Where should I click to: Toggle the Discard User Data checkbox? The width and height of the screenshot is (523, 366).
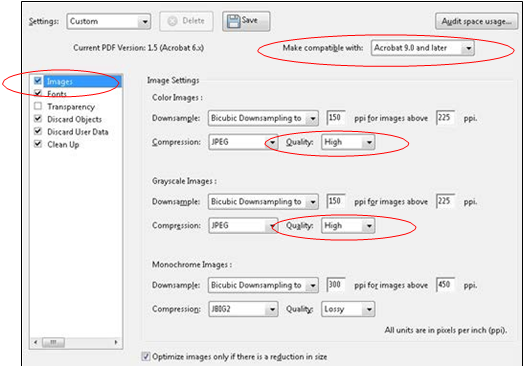(38, 131)
